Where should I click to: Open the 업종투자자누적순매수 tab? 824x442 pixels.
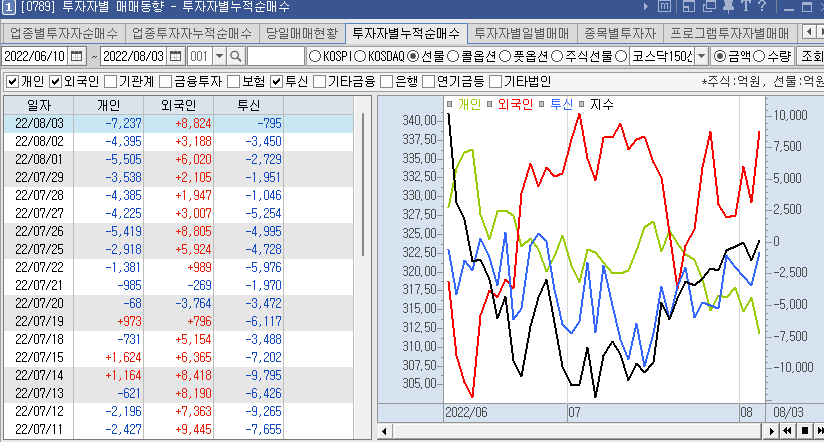pyautogui.click(x=192, y=34)
